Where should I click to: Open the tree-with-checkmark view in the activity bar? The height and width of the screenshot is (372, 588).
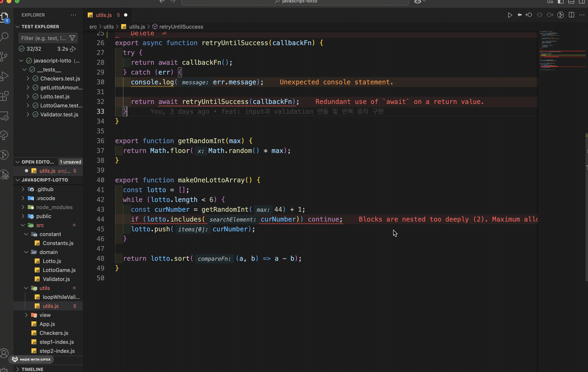[x=4, y=135]
